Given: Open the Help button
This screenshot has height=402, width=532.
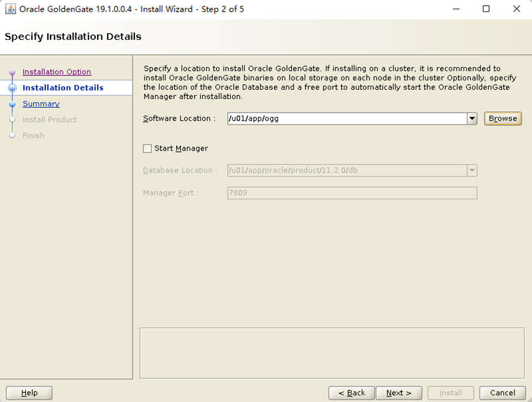Looking at the screenshot, I should pyautogui.click(x=29, y=393).
